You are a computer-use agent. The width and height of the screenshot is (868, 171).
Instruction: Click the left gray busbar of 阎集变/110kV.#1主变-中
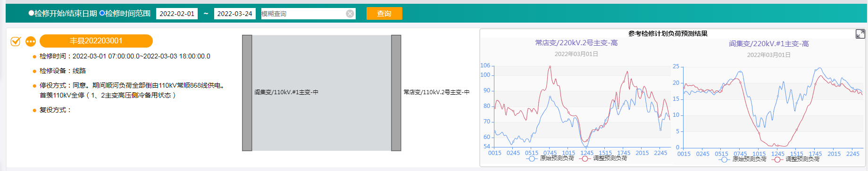tap(247, 93)
